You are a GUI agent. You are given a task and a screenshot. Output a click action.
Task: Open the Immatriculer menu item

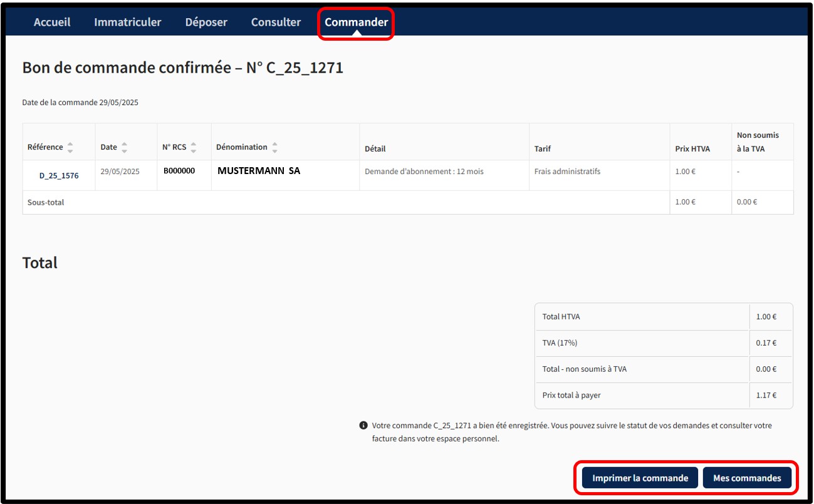click(127, 22)
